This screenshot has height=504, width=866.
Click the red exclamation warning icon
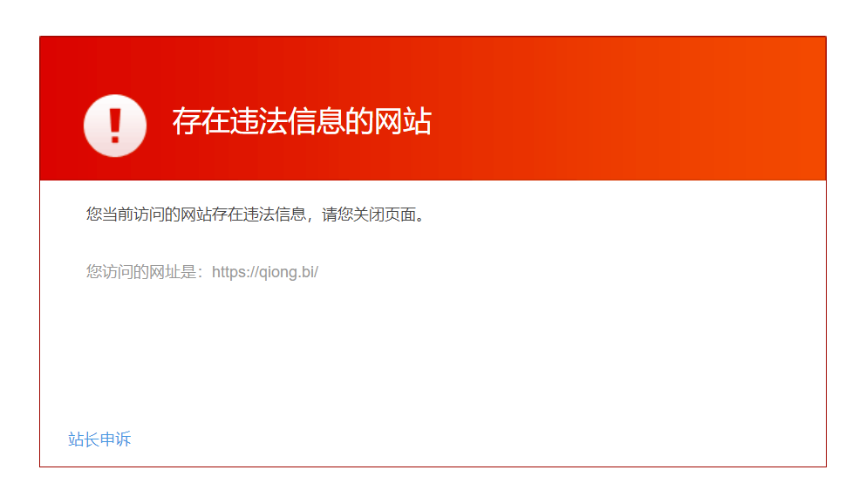click(115, 126)
